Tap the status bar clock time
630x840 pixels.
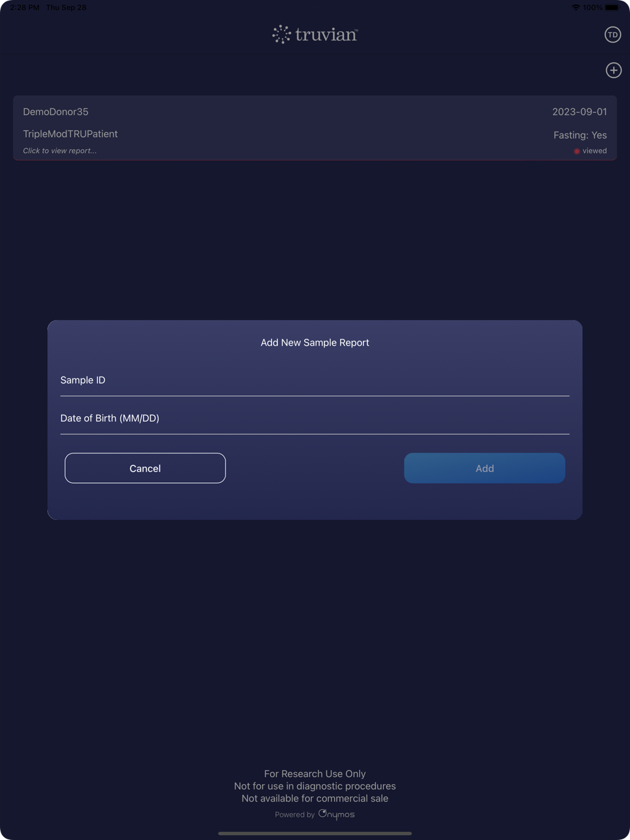[x=25, y=8]
